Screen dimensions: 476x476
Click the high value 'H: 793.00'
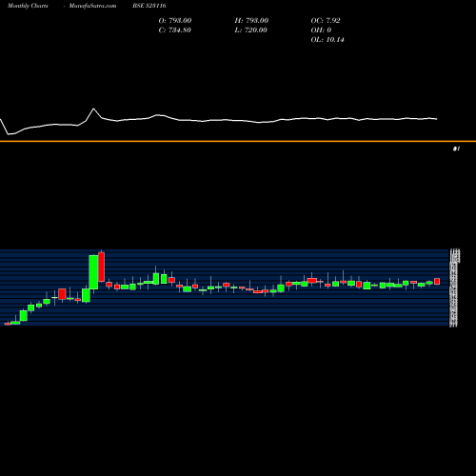click(x=251, y=20)
